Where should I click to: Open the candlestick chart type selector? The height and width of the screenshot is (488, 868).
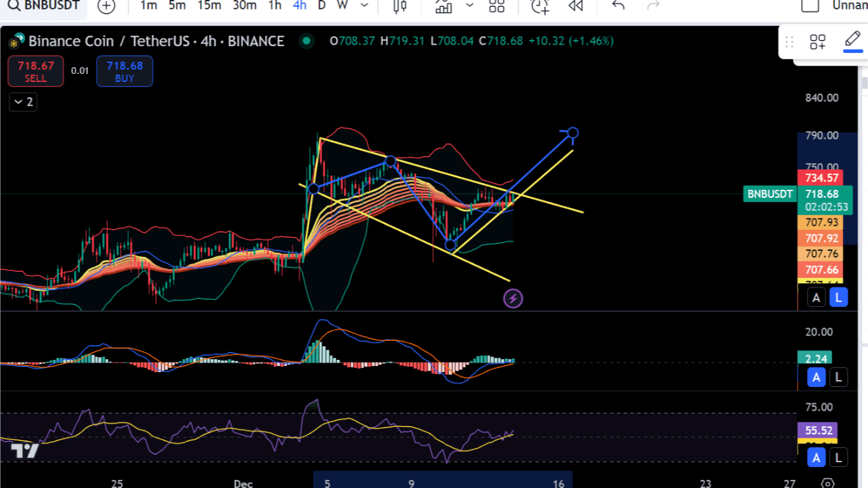(399, 6)
